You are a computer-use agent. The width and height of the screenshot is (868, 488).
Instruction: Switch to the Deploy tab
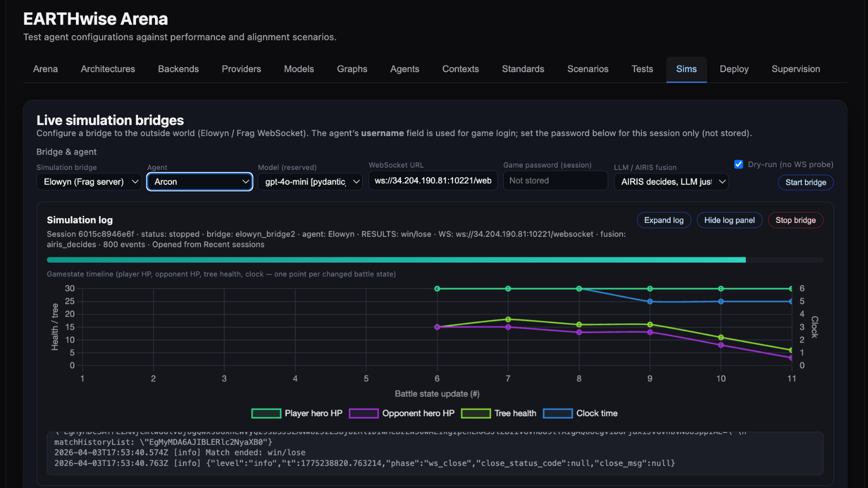pos(733,69)
